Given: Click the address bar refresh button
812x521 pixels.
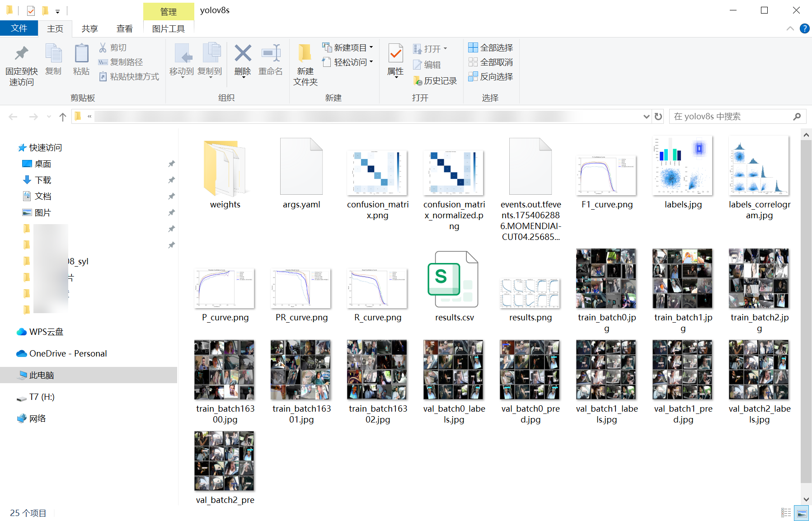Looking at the screenshot, I should [658, 116].
